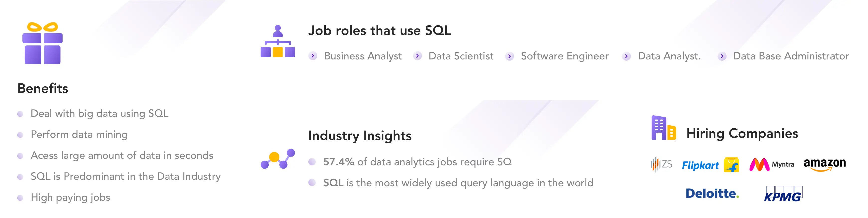This screenshot has height=218, width=868.
Task: Select the Data Analyst job role text
Action: click(669, 56)
